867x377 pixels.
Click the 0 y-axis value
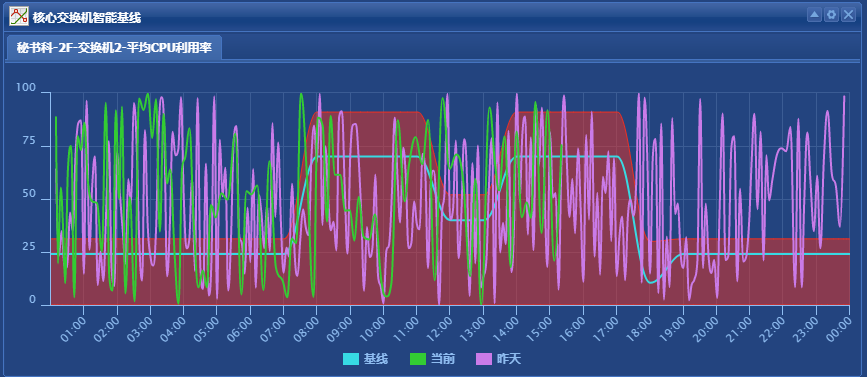[33, 300]
